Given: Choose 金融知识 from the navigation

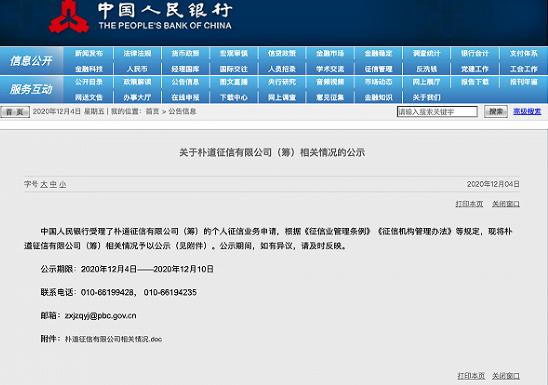Looking at the screenshot, I should (378, 97).
